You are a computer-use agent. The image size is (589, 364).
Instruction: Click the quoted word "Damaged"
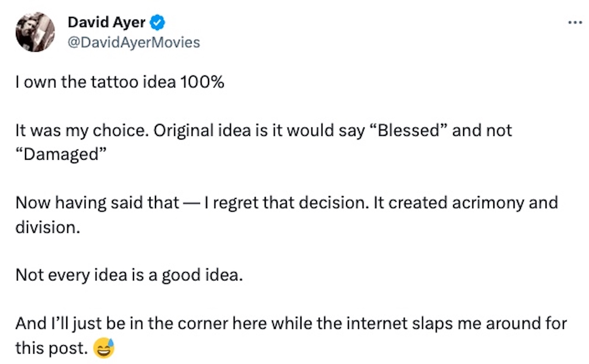coord(61,154)
